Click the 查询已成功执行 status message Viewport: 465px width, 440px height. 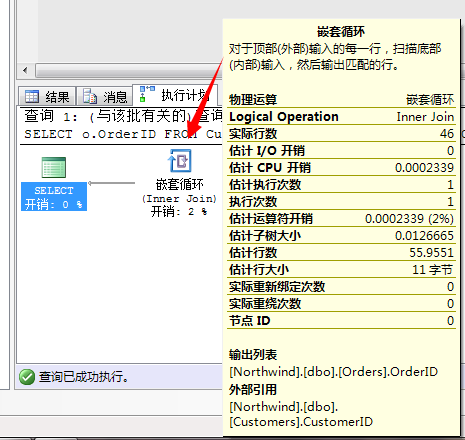pos(83,377)
